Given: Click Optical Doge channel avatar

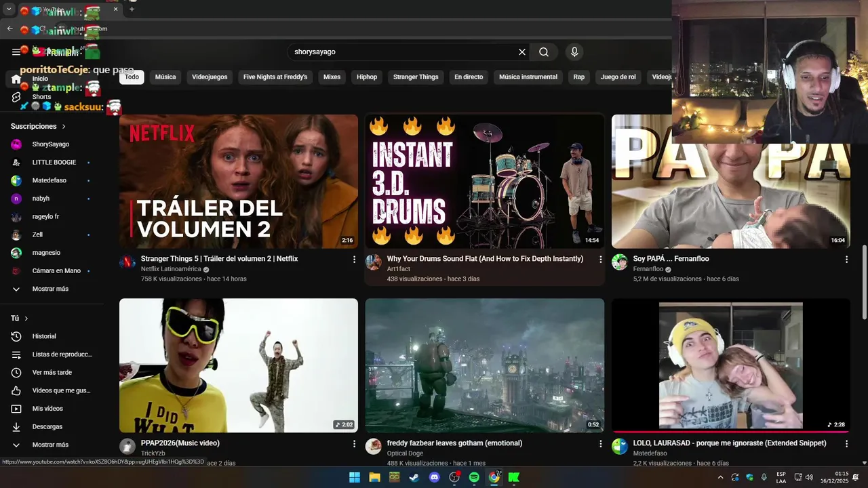Looking at the screenshot, I should pos(374,446).
